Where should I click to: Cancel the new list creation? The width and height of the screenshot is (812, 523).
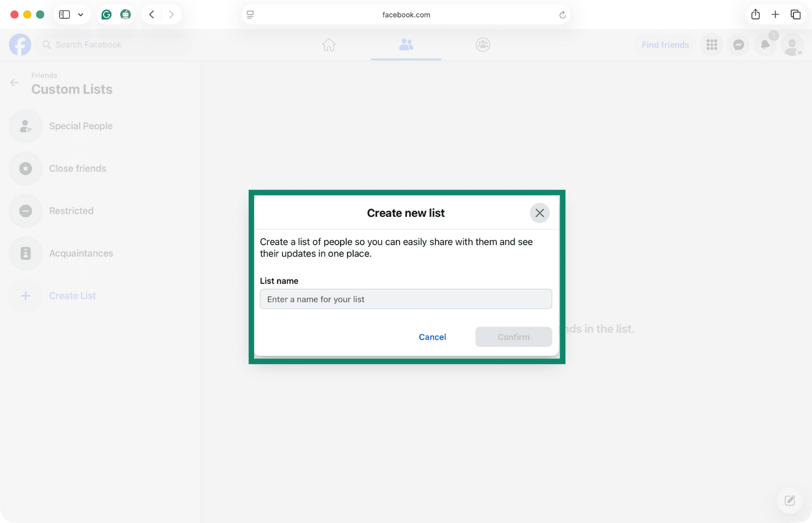432,337
